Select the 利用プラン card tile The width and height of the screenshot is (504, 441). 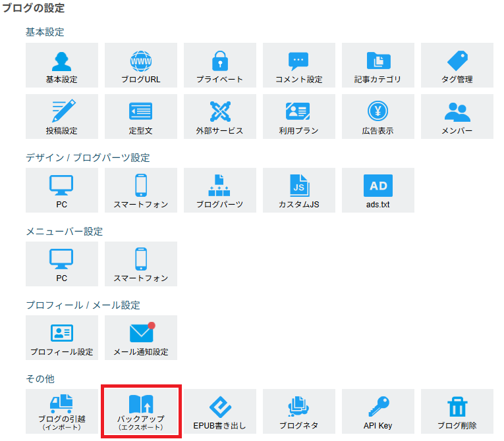point(299,117)
